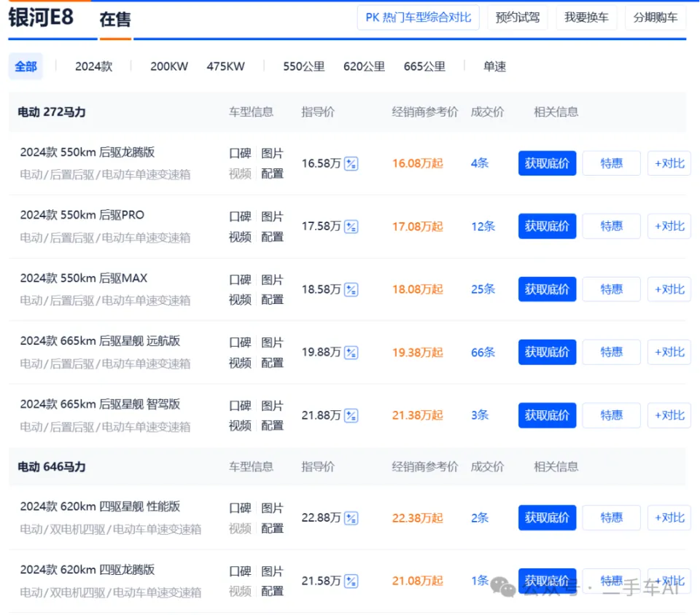Open price calculator icon beside 22.88万
The image size is (700, 615).
(351, 518)
